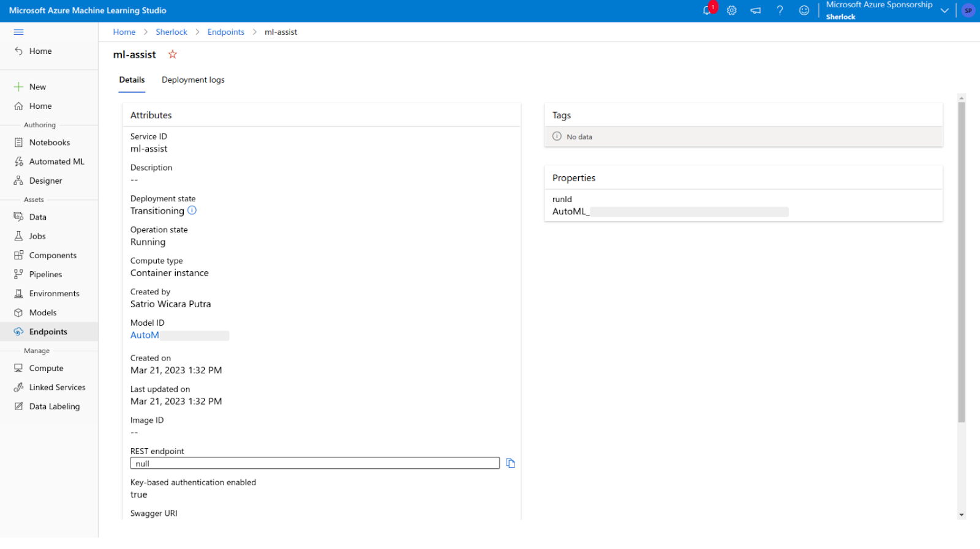Click scrollbar down arrow
The width and height of the screenshot is (980, 549).
click(x=962, y=515)
